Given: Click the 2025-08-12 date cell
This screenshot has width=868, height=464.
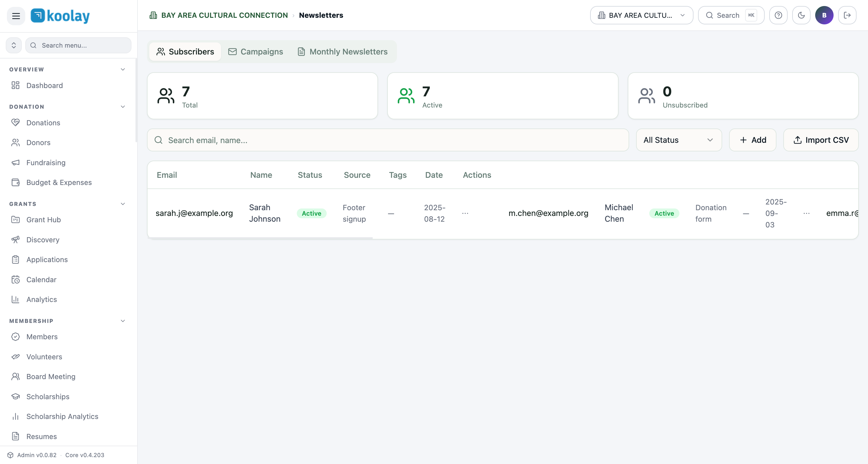Looking at the screenshot, I should point(435,213).
